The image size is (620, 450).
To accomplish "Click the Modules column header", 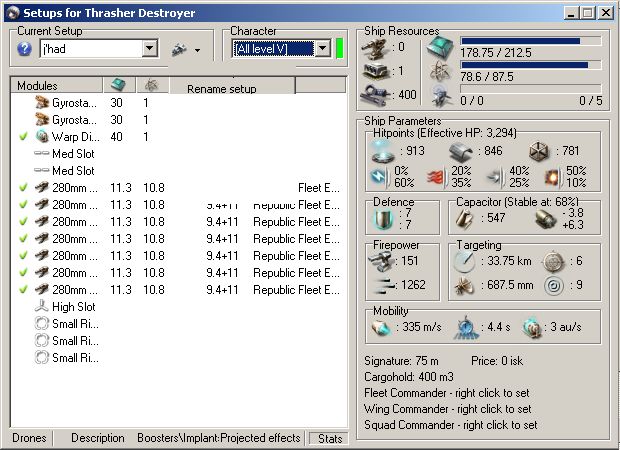I will (x=38, y=87).
